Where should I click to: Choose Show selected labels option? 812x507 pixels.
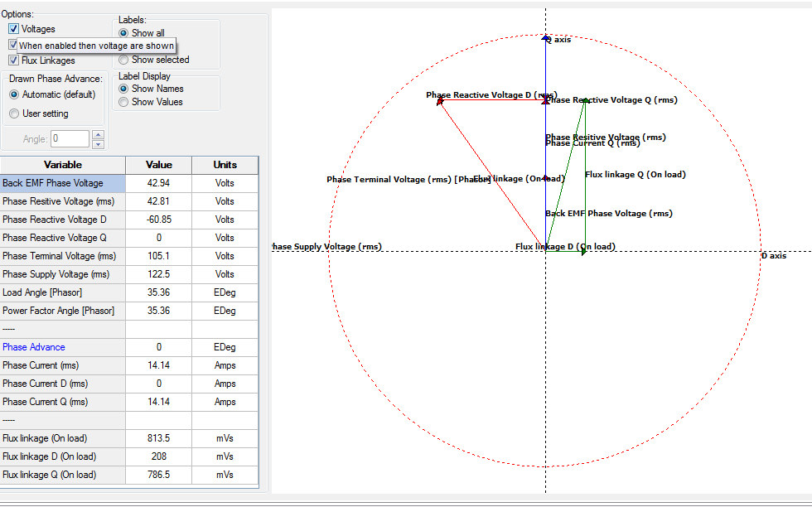[123, 60]
